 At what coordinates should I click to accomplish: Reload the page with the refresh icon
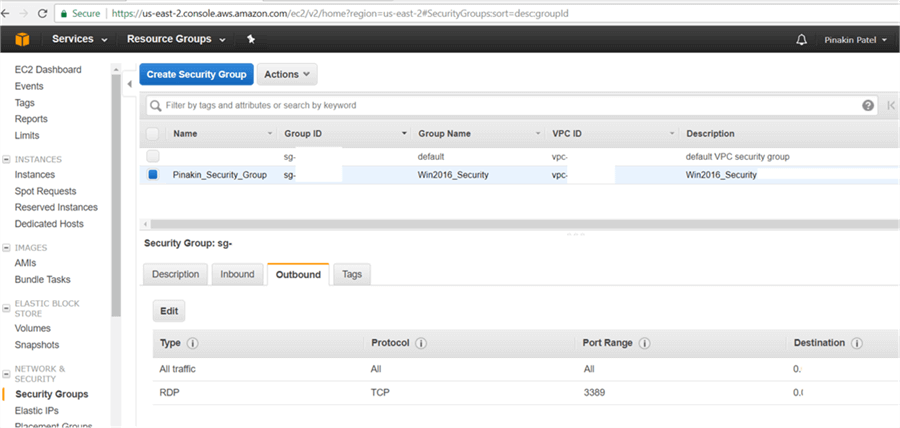[x=42, y=13]
